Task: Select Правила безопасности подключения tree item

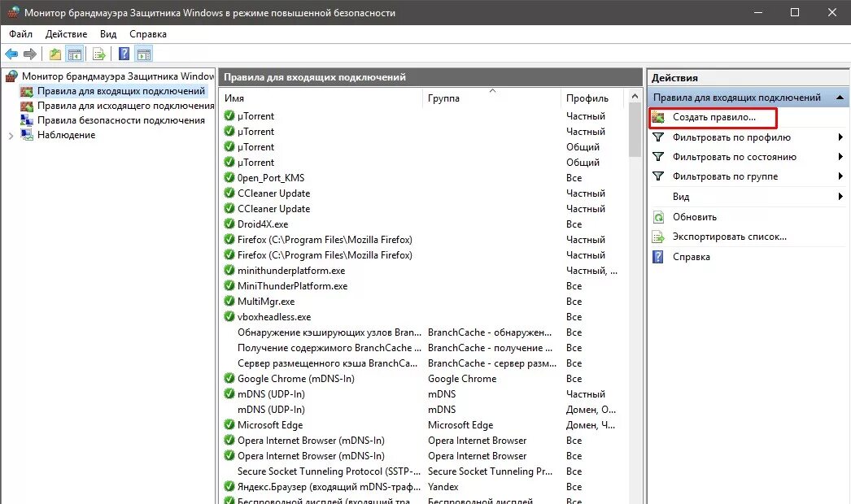Action: (121, 120)
